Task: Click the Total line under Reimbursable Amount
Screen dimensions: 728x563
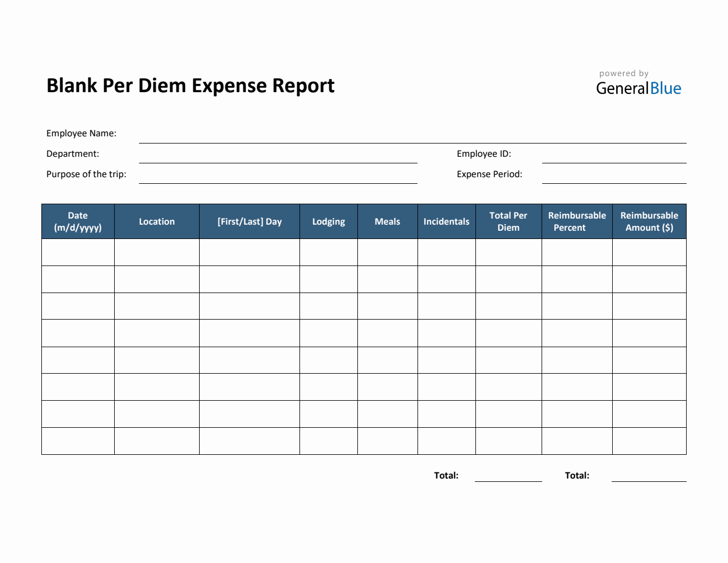Action: click(649, 480)
